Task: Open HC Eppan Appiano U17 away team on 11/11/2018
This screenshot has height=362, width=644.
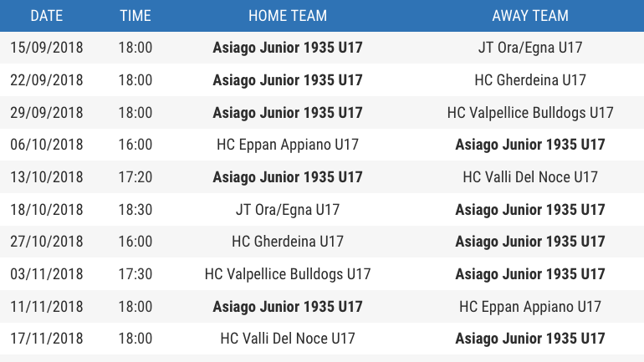Action: coord(530,306)
